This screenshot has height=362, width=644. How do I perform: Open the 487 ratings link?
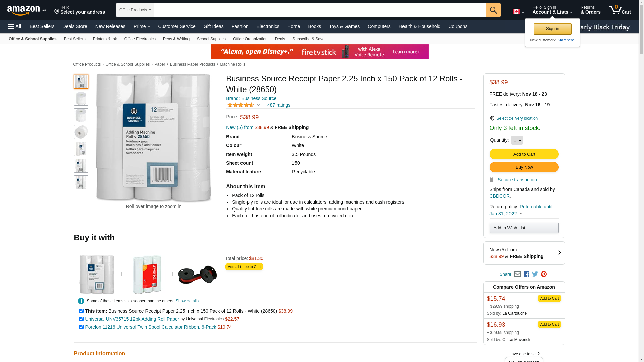pyautogui.click(x=279, y=105)
